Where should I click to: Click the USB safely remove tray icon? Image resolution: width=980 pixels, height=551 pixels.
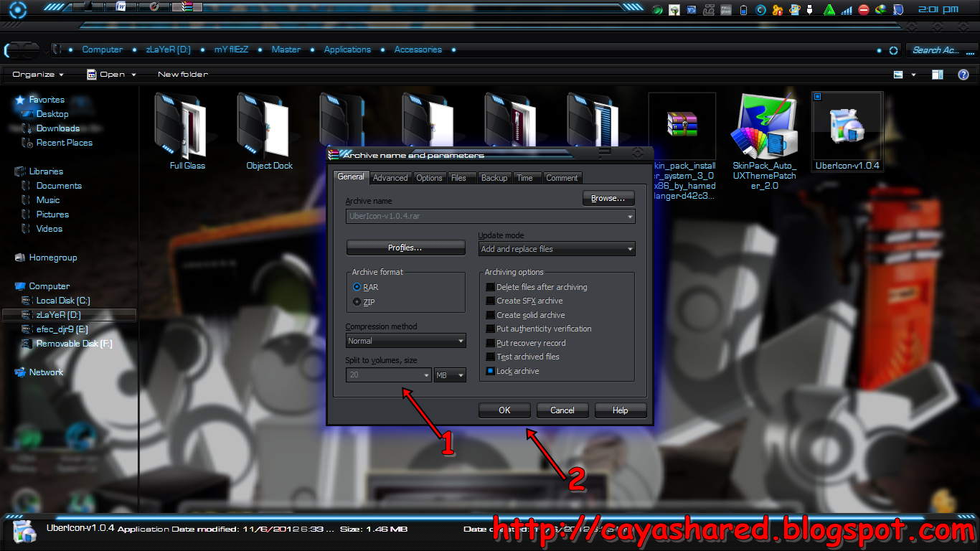pyautogui.click(x=809, y=10)
